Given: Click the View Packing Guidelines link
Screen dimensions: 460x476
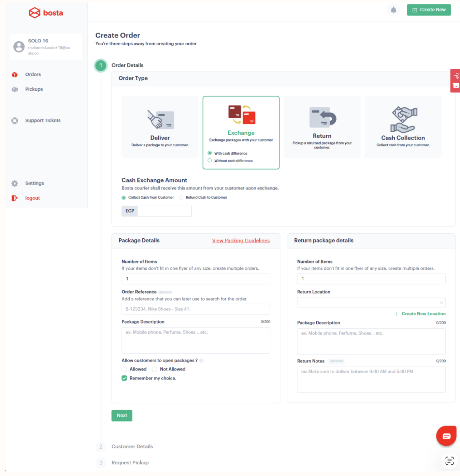Looking at the screenshot, I should [241, 241].
